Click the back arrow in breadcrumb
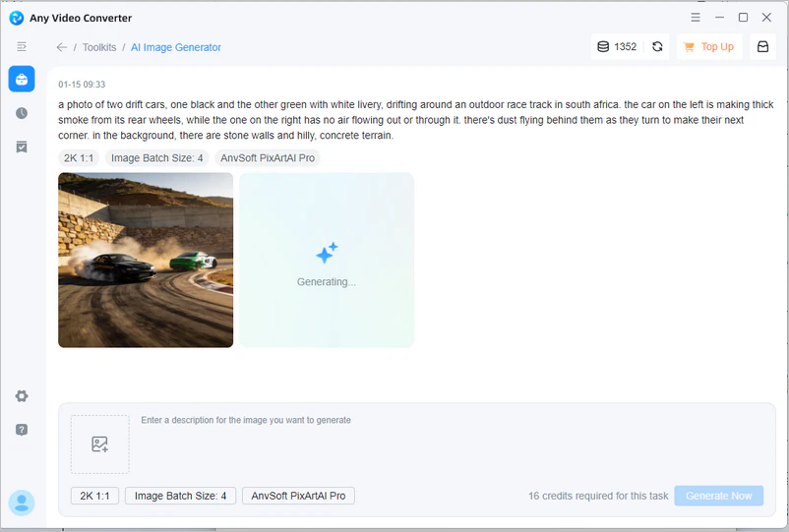This screenshot has width=789, height=532. click(62, 47)
